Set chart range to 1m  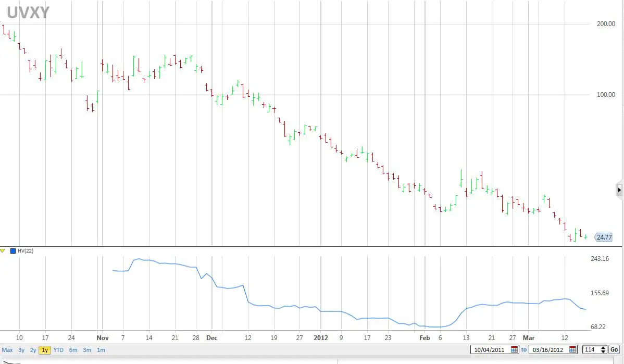coord(101,350)
